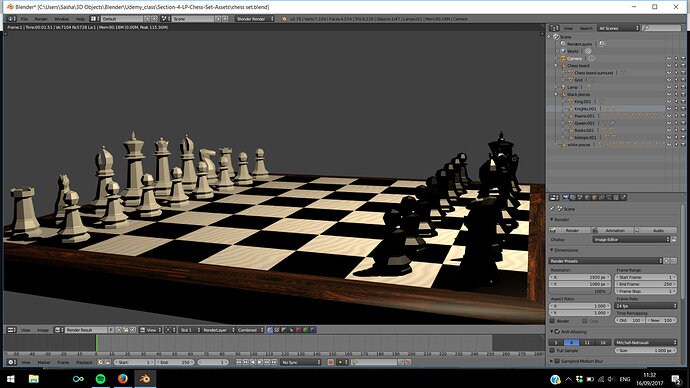Image resolution: width=690 pixels, height=388 pixels.
Task: Open Firefox from the taskbar
Action: coord(123,379)
